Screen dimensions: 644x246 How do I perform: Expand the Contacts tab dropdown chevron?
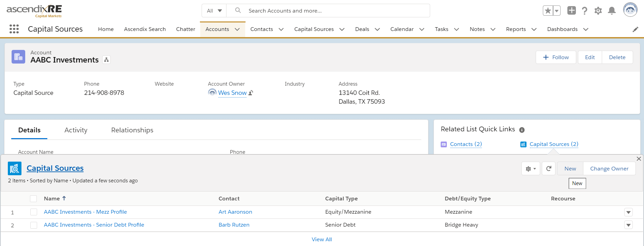click(x=281, y=29)
